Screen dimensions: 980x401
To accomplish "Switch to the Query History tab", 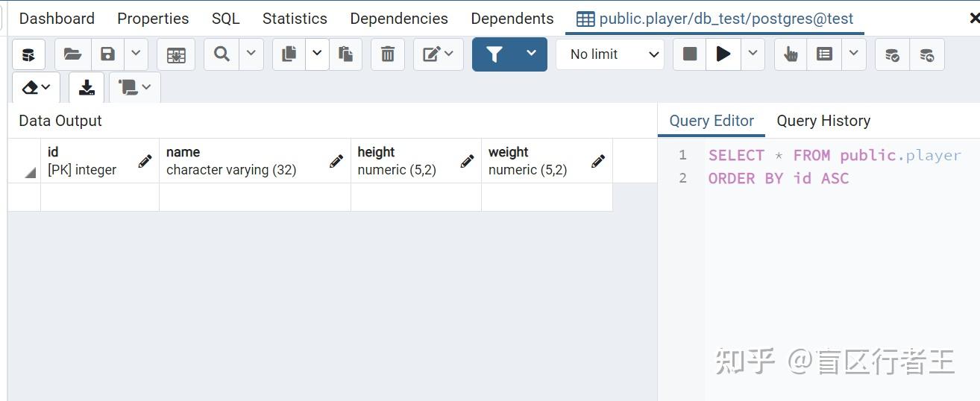I will 823,121.
